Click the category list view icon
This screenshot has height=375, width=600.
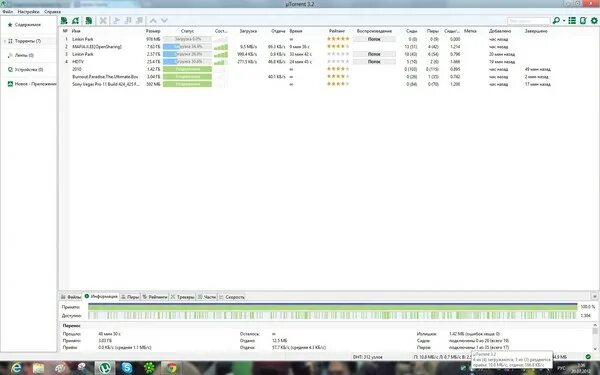click(572, 21)
